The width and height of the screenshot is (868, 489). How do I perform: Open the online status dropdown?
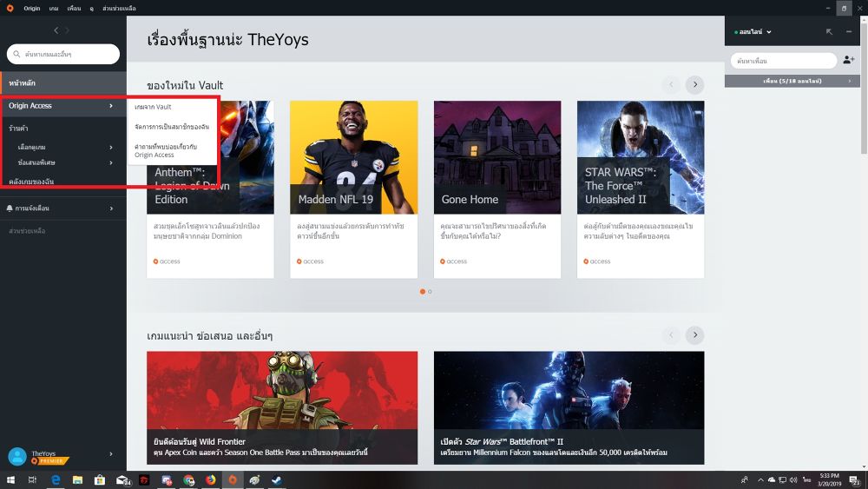click(x=753, y=32)
